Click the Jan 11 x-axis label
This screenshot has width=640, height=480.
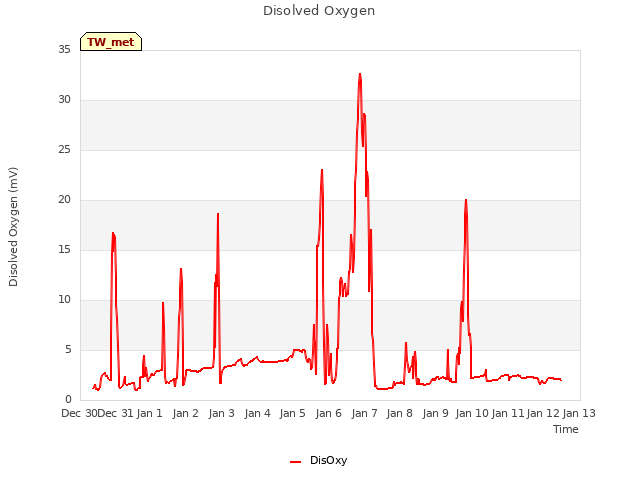(x=507, y=413)
